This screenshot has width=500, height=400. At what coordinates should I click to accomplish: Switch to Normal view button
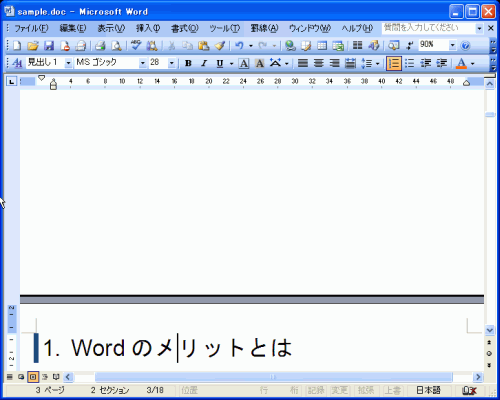click(10, 377)
